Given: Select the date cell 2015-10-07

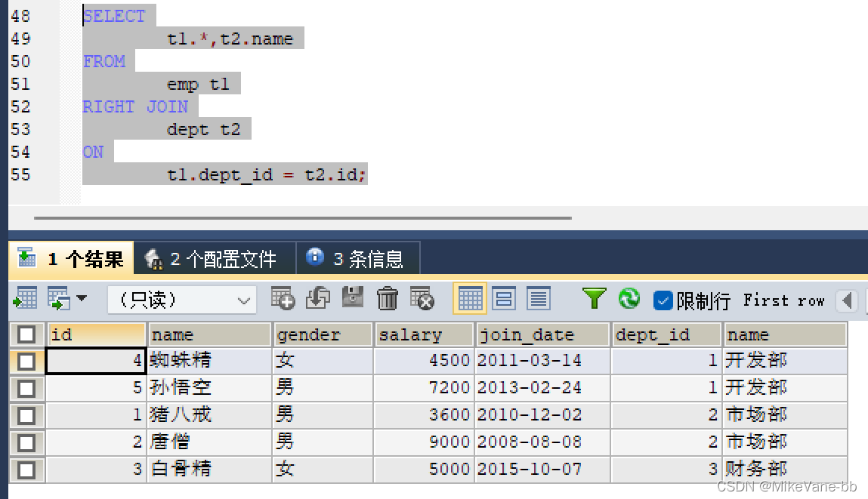Looking at the screenshot, I should (542, 469).
